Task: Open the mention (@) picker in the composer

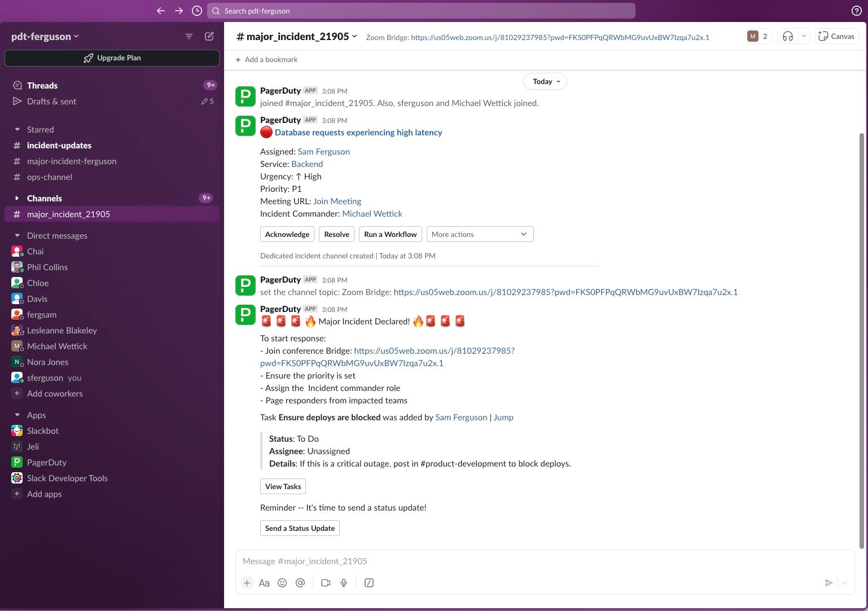Action: click(300, 582)
